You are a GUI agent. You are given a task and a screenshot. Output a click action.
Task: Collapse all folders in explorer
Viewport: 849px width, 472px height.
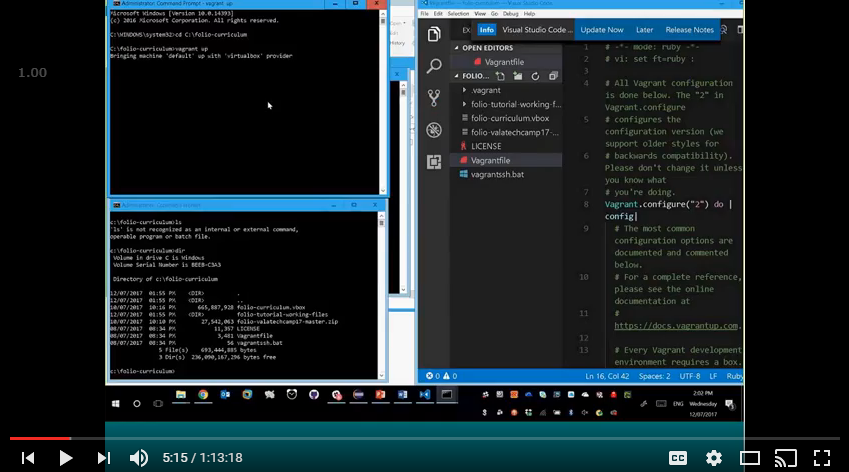pos(553,76)
